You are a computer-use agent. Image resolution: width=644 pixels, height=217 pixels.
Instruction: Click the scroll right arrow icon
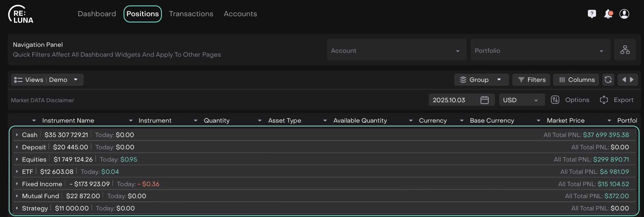pos(632,80)
